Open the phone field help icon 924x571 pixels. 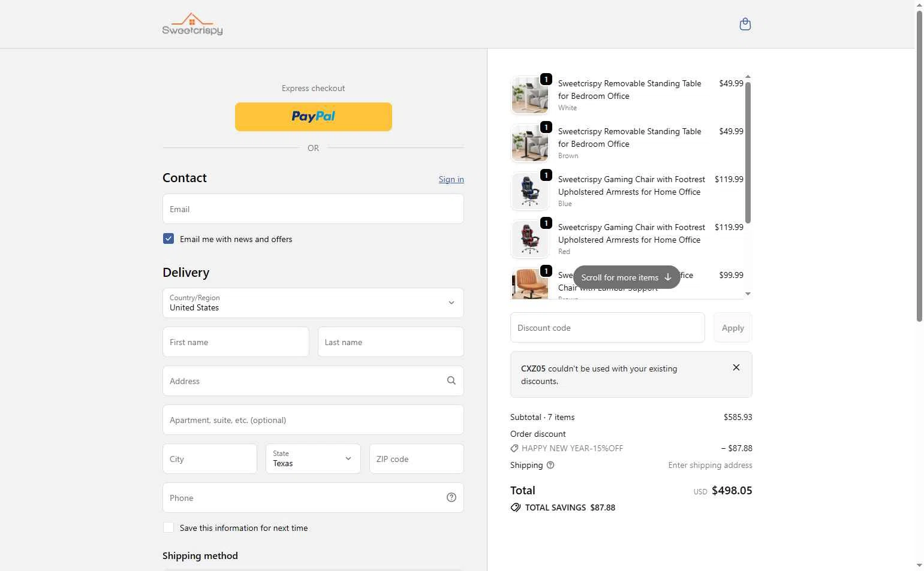(452, 497)
